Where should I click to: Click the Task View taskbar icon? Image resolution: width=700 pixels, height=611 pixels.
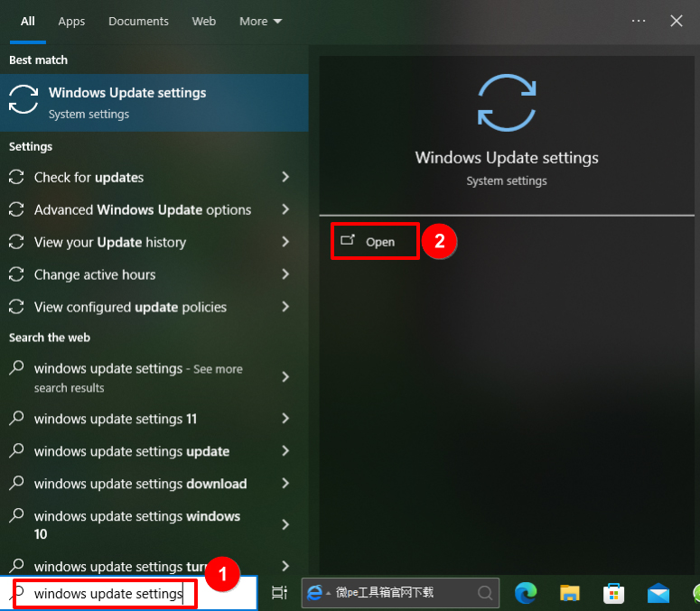click(x=279, y=593)
